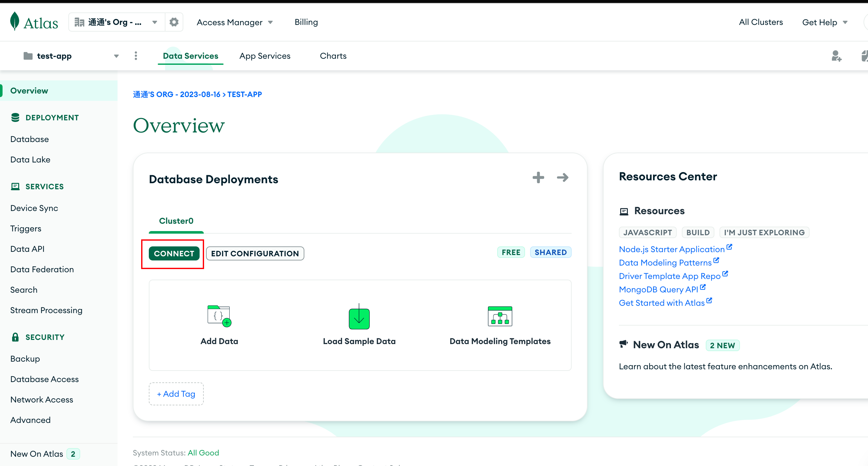Select the BUILD resource filter tag

point(697,232)
